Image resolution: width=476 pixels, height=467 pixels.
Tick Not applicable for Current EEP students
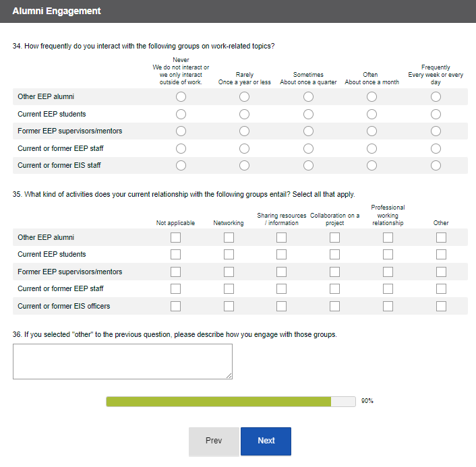pyautogui.click(x=175, y=254)
